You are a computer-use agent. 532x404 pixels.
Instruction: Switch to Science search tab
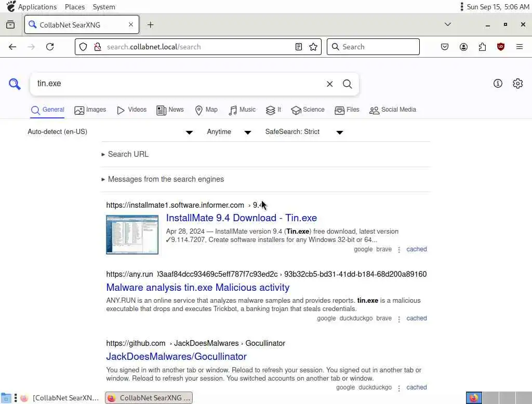[308, 110]
